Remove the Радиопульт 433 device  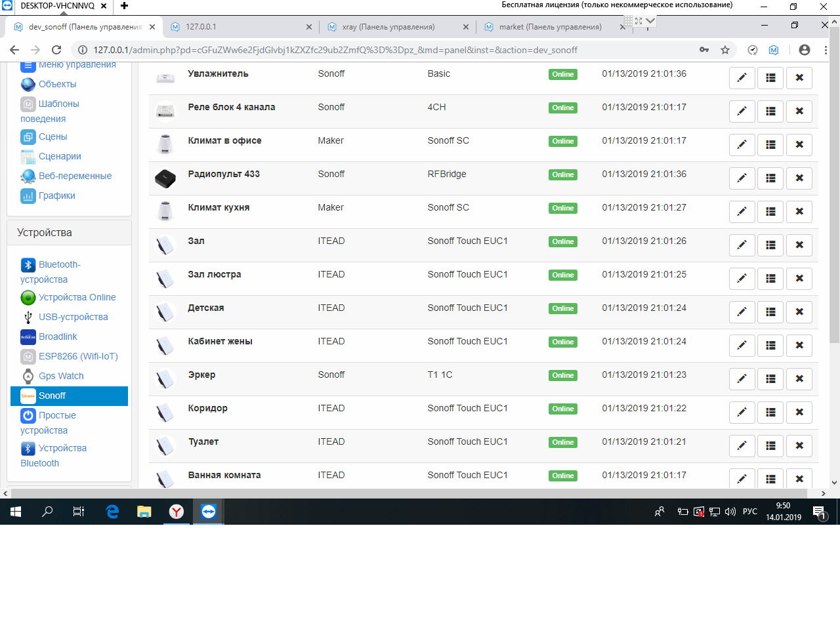coord(799,178)
